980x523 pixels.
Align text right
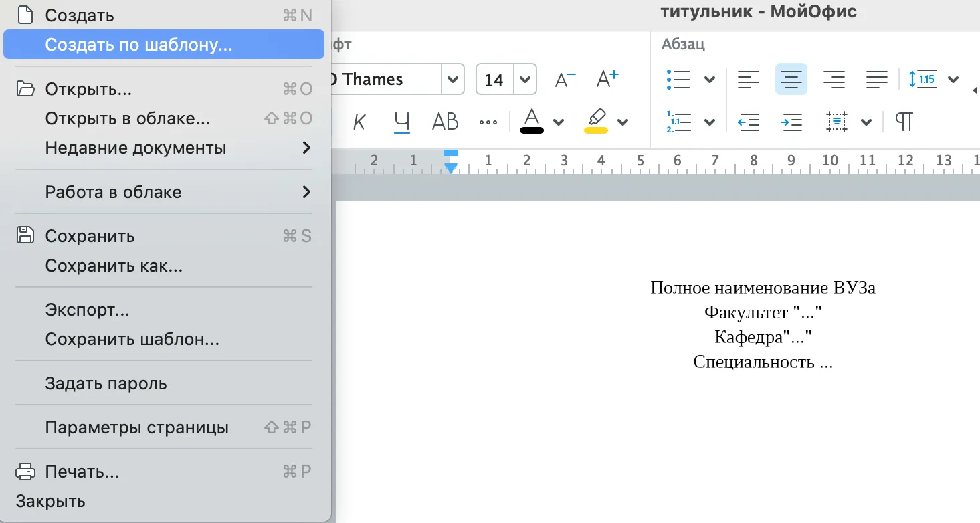click(834, 80)
